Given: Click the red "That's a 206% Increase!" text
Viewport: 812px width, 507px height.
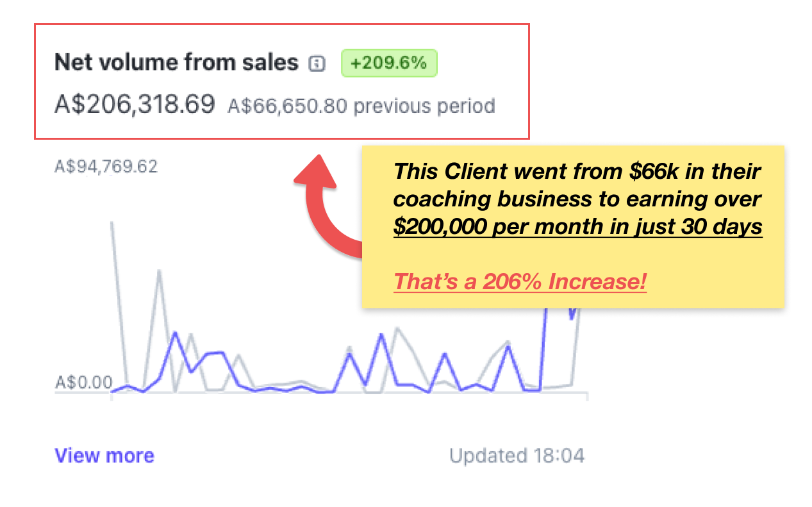Looking at the screenshot, I should tap(520, 281).
